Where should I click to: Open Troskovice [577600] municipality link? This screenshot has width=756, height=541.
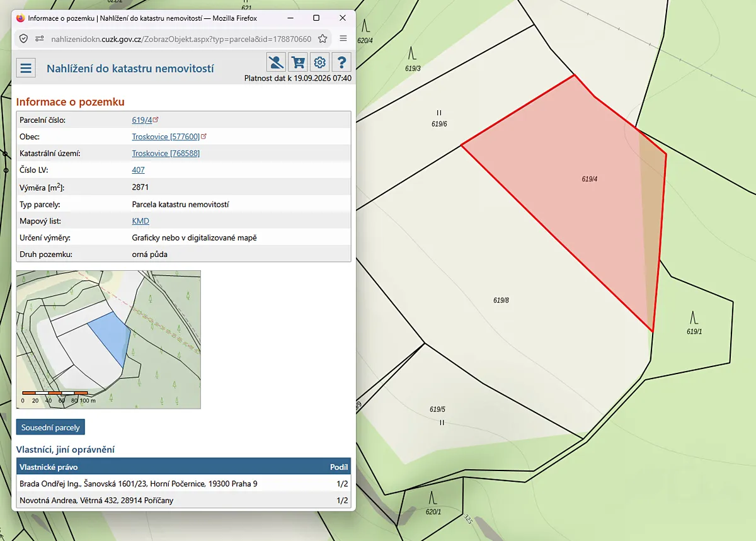[166, 136]
